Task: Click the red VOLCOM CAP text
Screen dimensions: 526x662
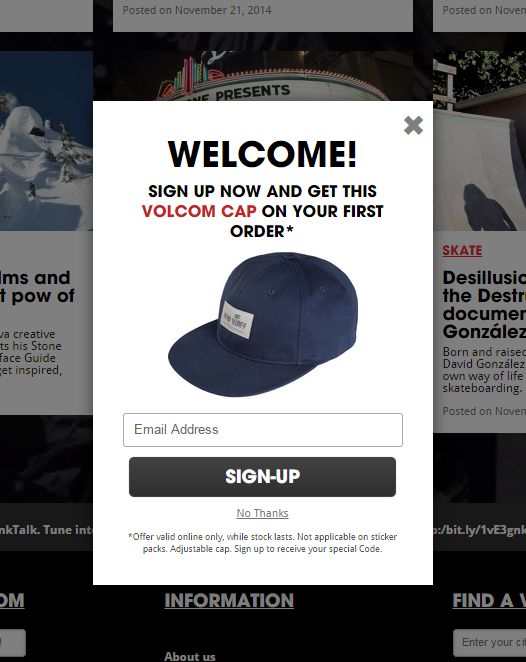Action: click(x=199, y=211)
